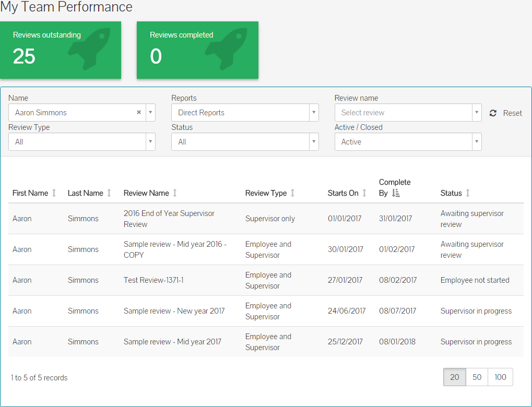Click the Review Name sort arrows

(175, 193)
